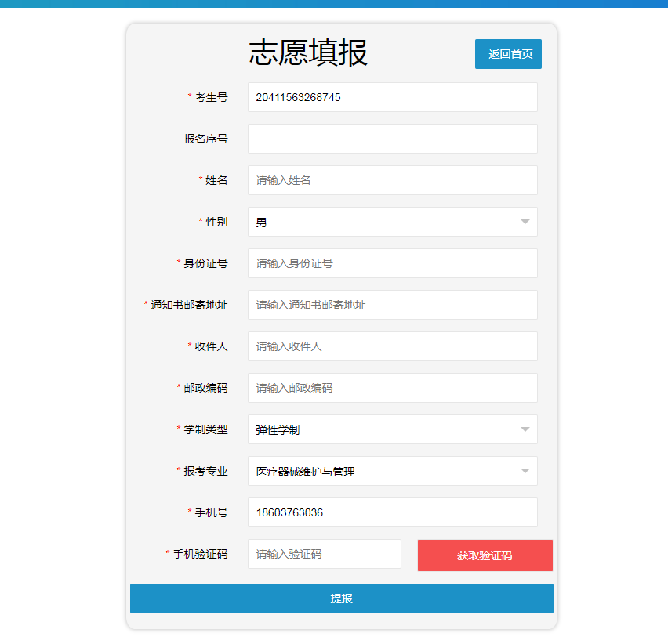Submit the form with 提报 button
This screenshot has height=644, width=668.
pos(342,599)
